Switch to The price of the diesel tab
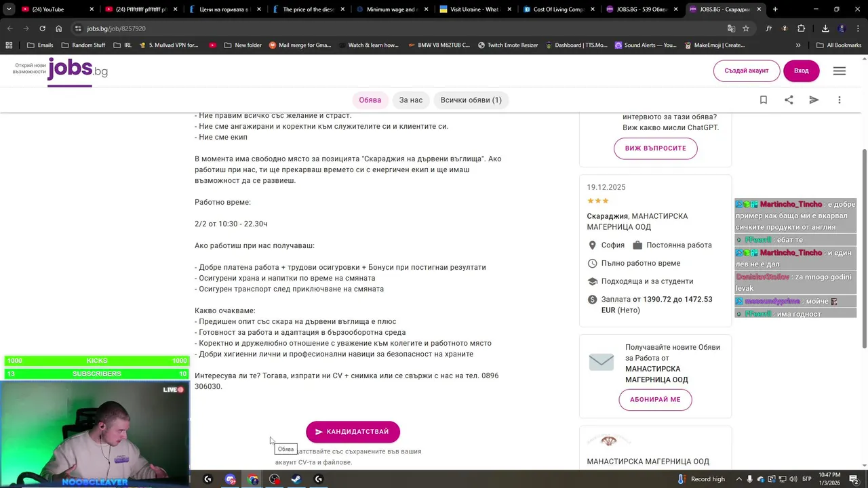The width and height of the screenshot is (868, 488). tap(309, 9)
